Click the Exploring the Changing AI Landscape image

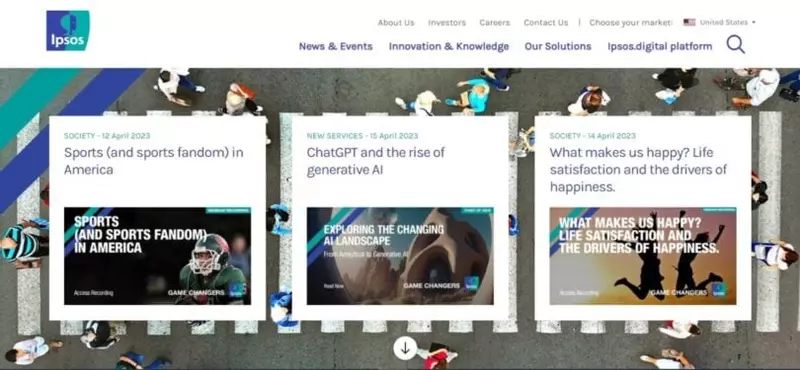coord(400,256)
